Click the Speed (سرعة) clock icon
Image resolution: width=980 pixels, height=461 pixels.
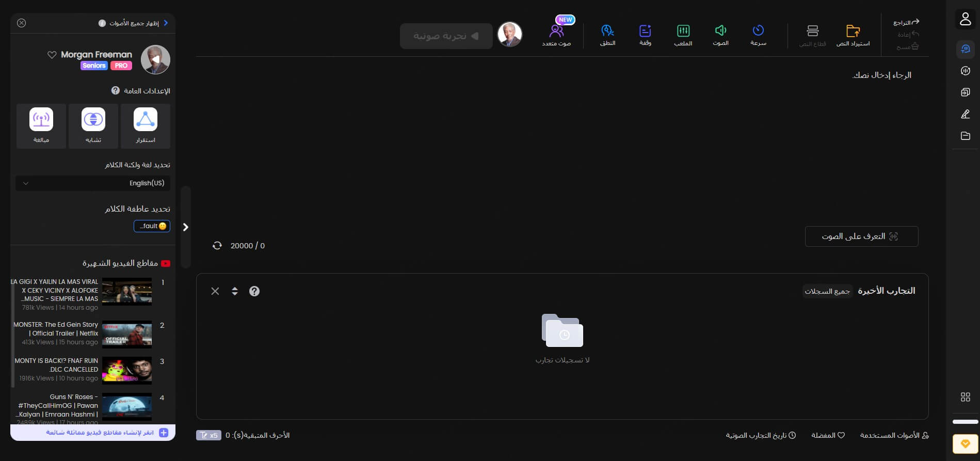tap(758, 31)
